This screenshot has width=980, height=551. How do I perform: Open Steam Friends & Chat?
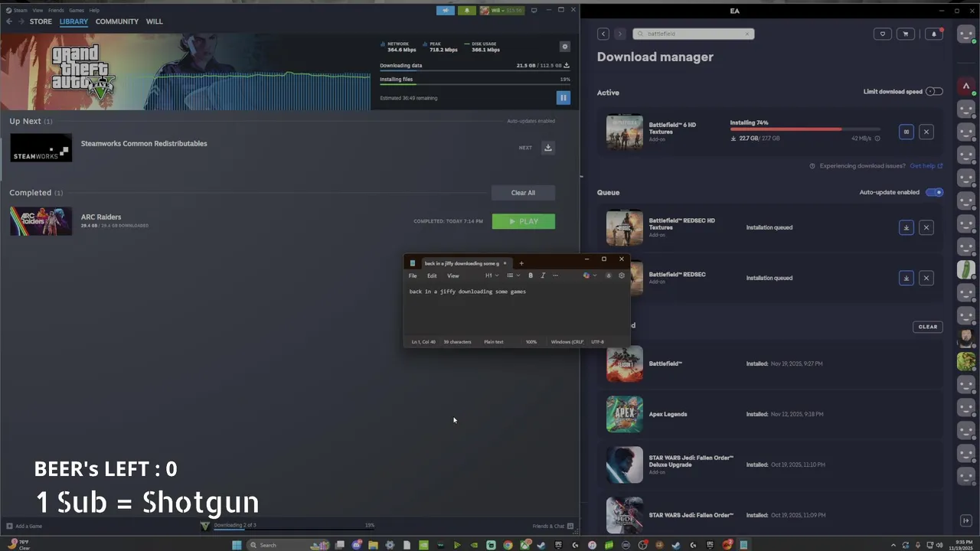click(553, 526)
